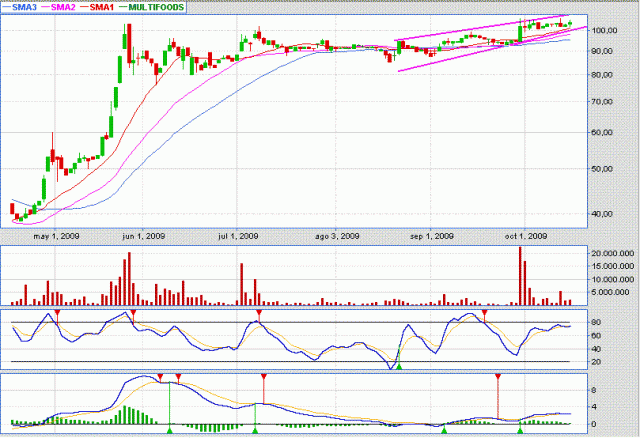Click the MACD green buy marker in early September

pyautogui.click(x=444, y=430)
